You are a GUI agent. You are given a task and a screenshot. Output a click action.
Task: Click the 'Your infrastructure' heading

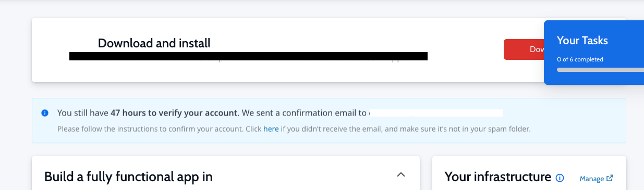tap(497, 177)
